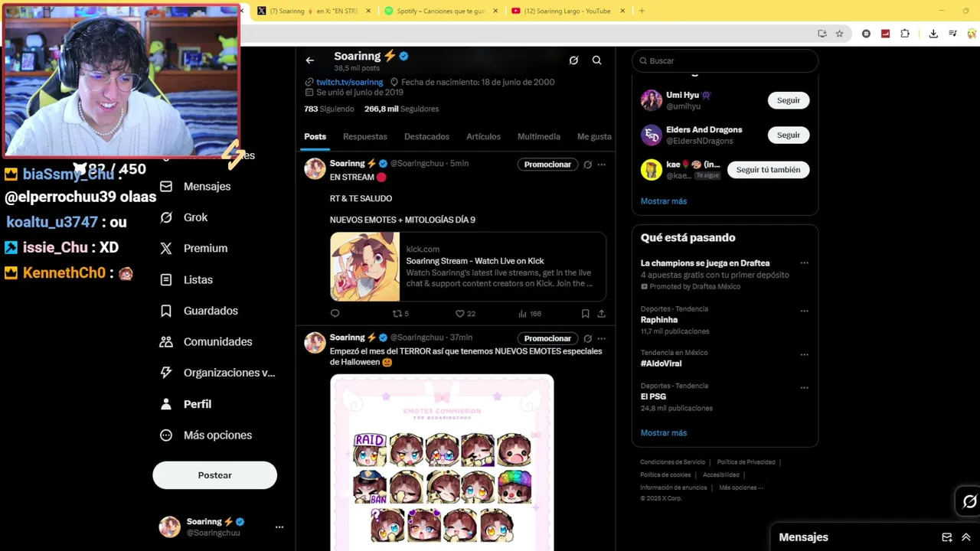Open Grok icon in Soarinng profile header
Viewport: 980px width, 551px height.
(573, 60)
